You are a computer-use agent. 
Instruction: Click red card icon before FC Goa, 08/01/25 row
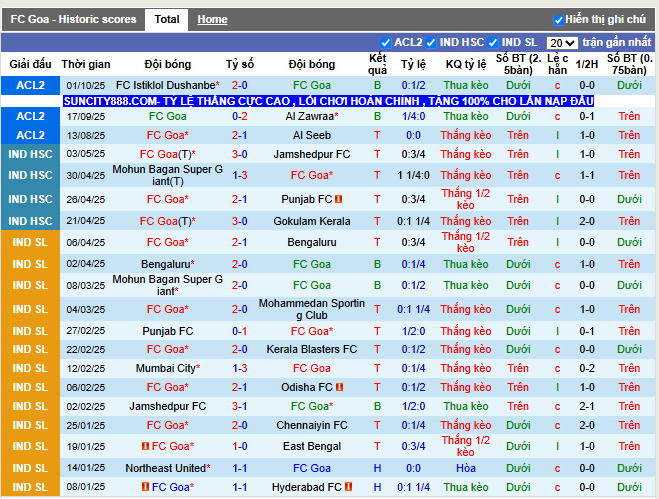[146, 487]
